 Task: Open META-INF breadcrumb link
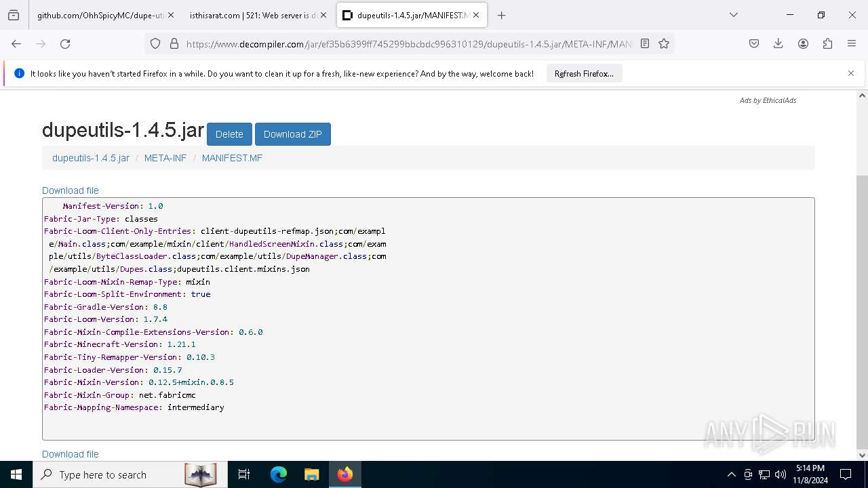[165, 158]
